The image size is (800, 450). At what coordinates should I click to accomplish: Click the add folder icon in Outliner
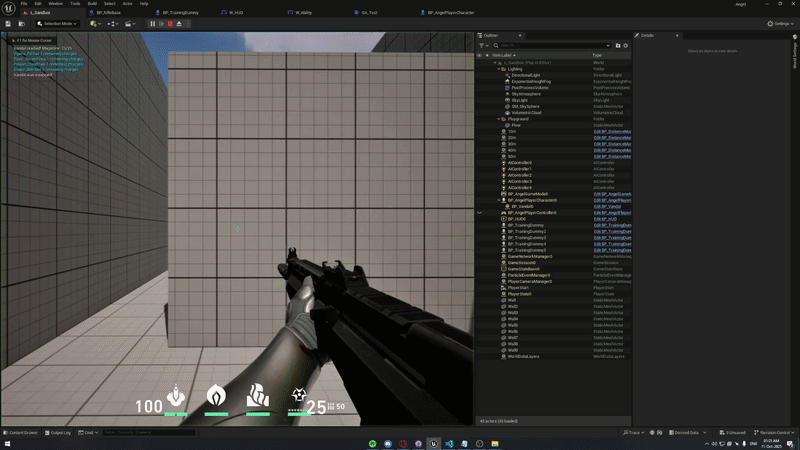tap(618, 45)
